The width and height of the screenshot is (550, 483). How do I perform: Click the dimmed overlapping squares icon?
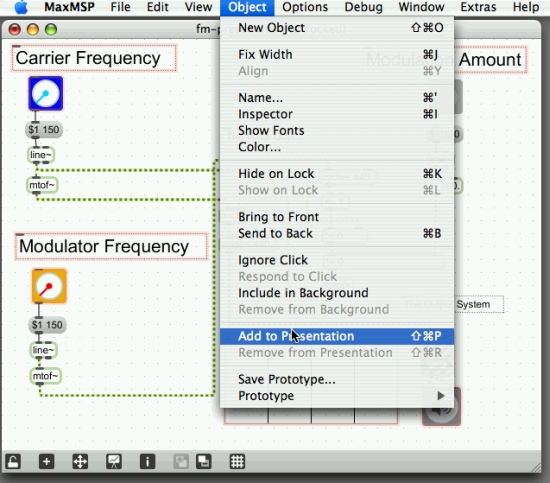click(181, 462)
